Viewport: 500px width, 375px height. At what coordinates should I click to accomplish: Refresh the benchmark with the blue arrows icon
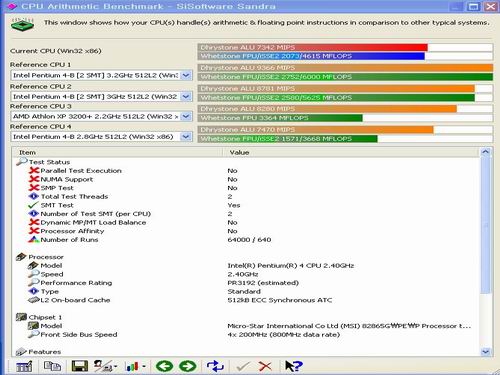click(215, 366)
